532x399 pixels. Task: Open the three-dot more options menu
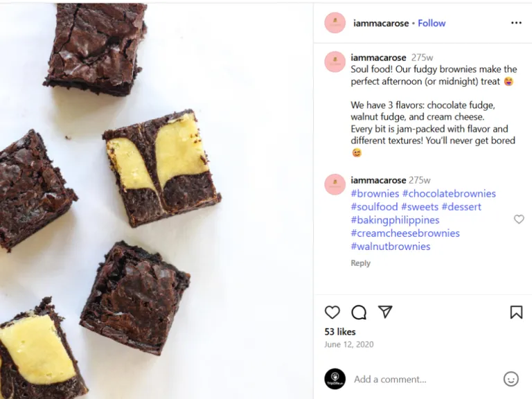click(516, 23)
